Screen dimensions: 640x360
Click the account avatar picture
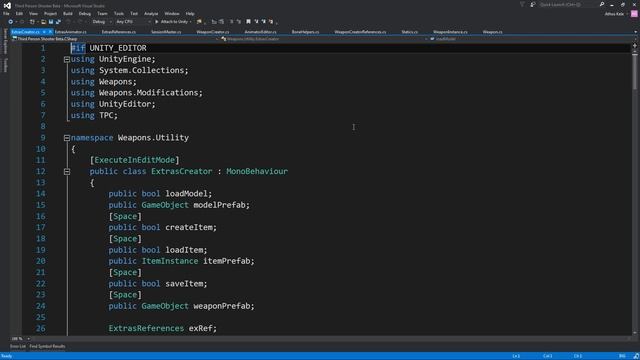click(x=634, y=14)
